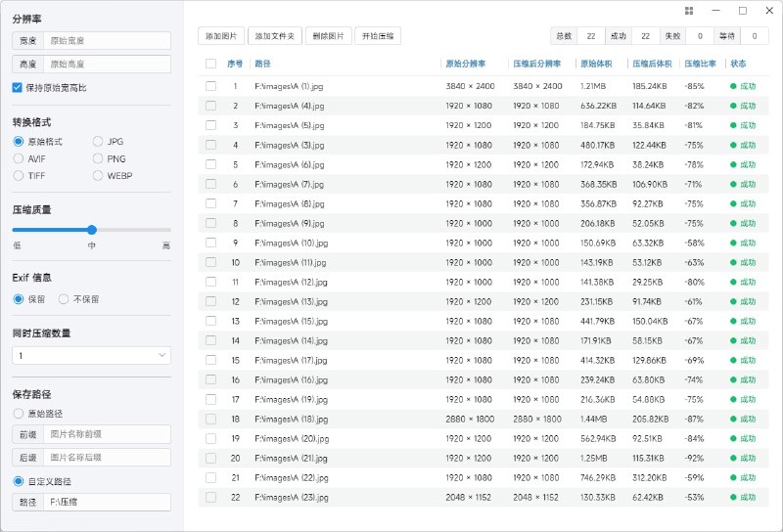Click the 添加图片 button
The width and height of the screenshot is (783, 532).
[x=220, y=36]
